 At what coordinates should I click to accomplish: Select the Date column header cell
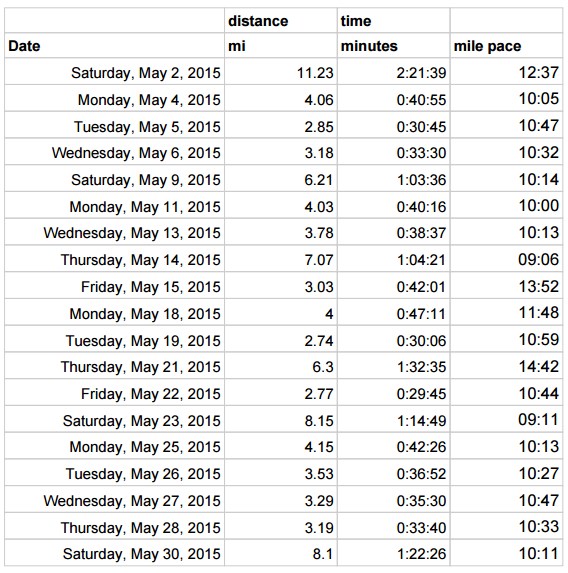point(114,45)
